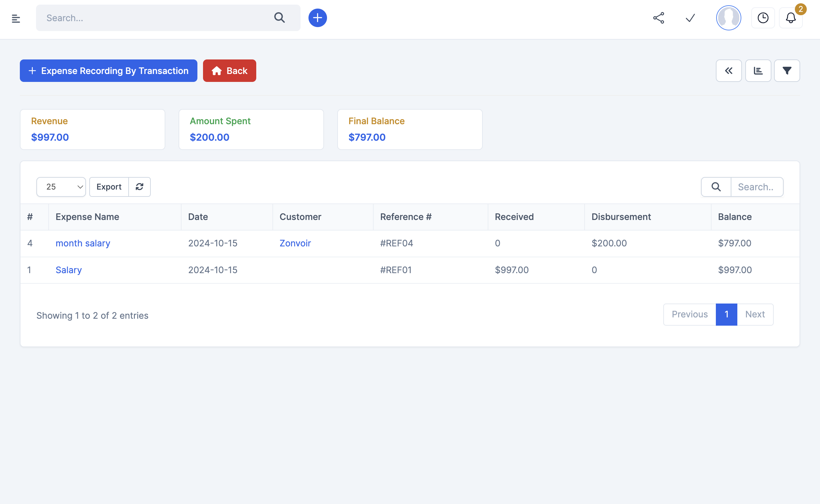Viewport: 820px width, 504px height.
Task: Open the month salary expense
Action: pos(83,243)
